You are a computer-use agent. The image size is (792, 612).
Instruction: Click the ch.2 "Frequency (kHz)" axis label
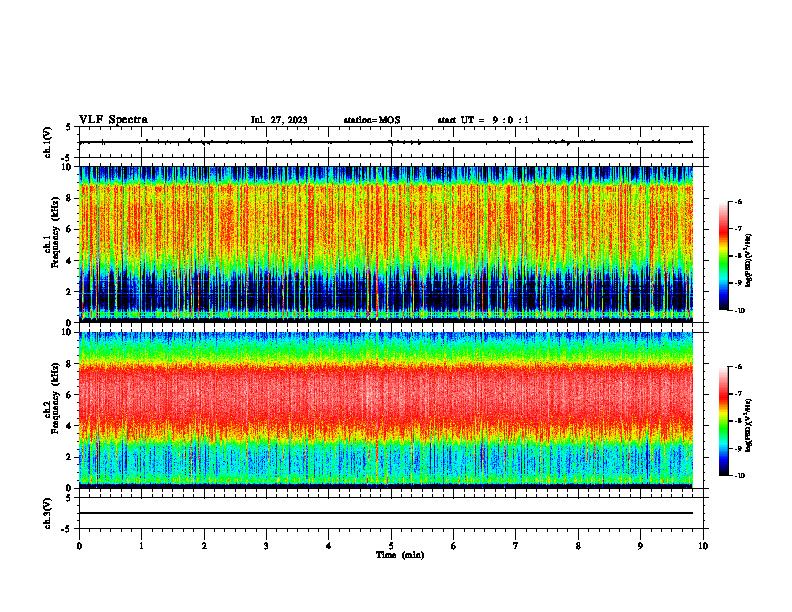[x=55, y=398]
